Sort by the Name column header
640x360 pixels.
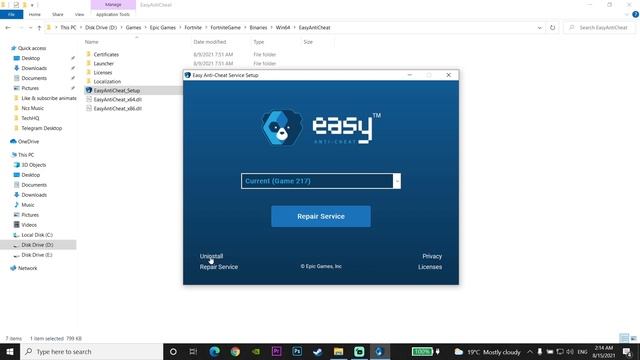pos(92,42)
